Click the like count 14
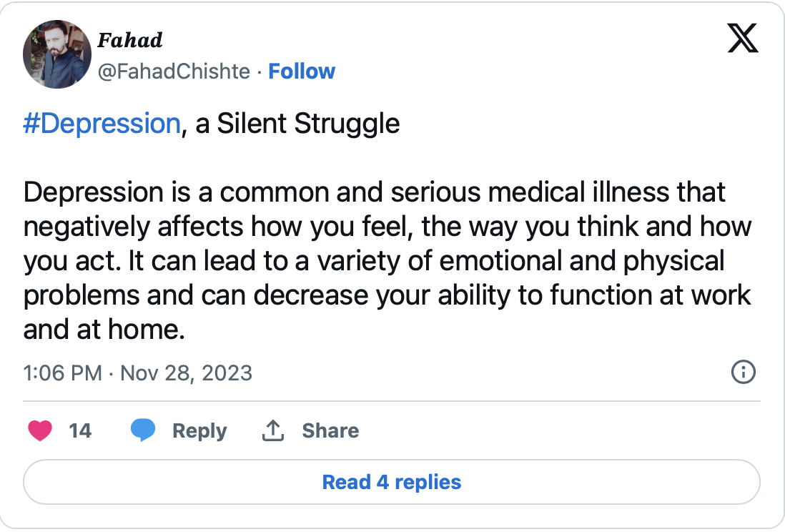 80,430
